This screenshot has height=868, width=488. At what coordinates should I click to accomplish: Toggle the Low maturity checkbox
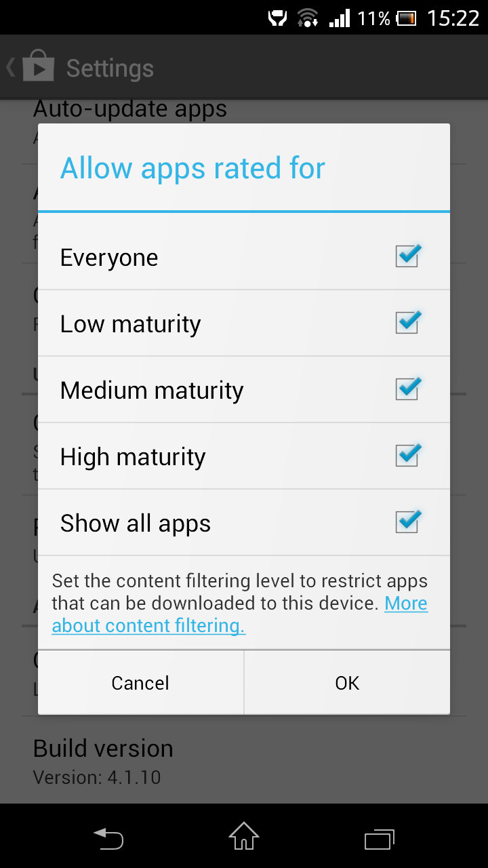point(408,323)
